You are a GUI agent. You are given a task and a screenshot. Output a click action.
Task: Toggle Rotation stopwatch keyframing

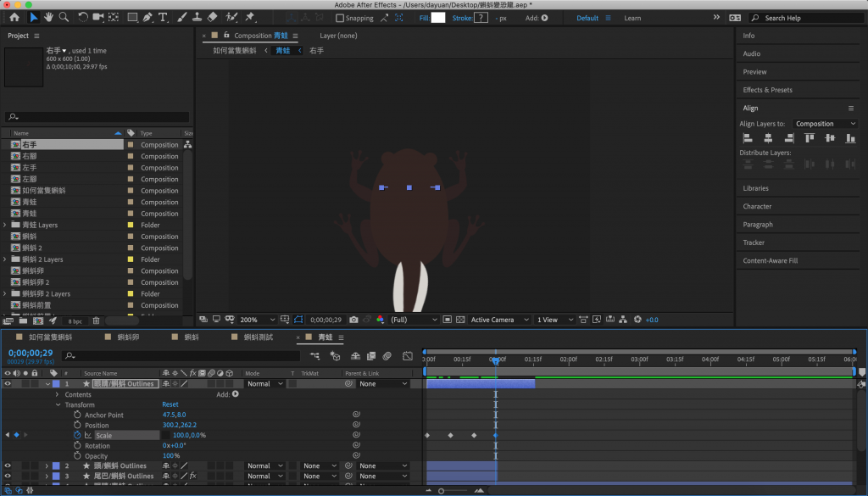(x=77, y=445)
